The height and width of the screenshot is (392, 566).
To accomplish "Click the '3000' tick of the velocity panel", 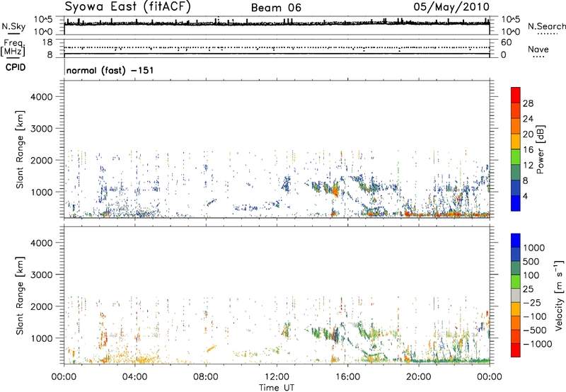I will (x=42, y=275).
